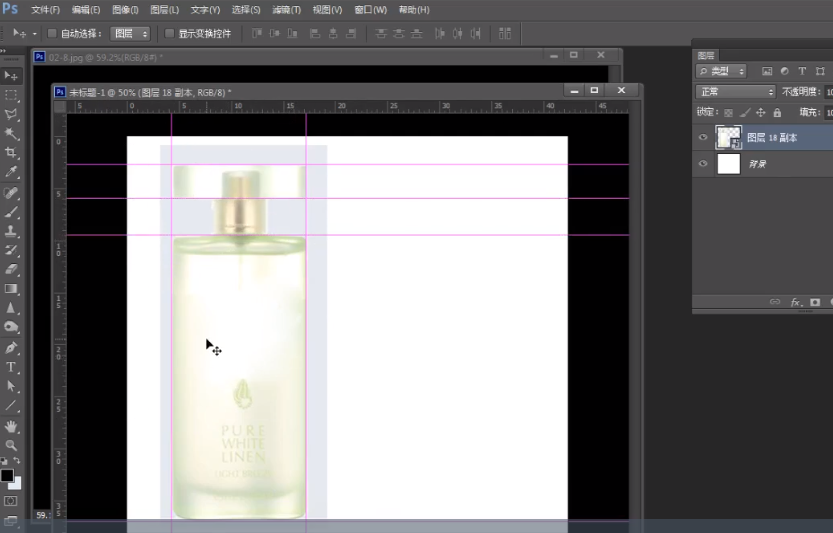The height and width of the screenshot is (533, 833).
Task: Click the 02-8.jpg document window title bar
Action: point(327,57)
